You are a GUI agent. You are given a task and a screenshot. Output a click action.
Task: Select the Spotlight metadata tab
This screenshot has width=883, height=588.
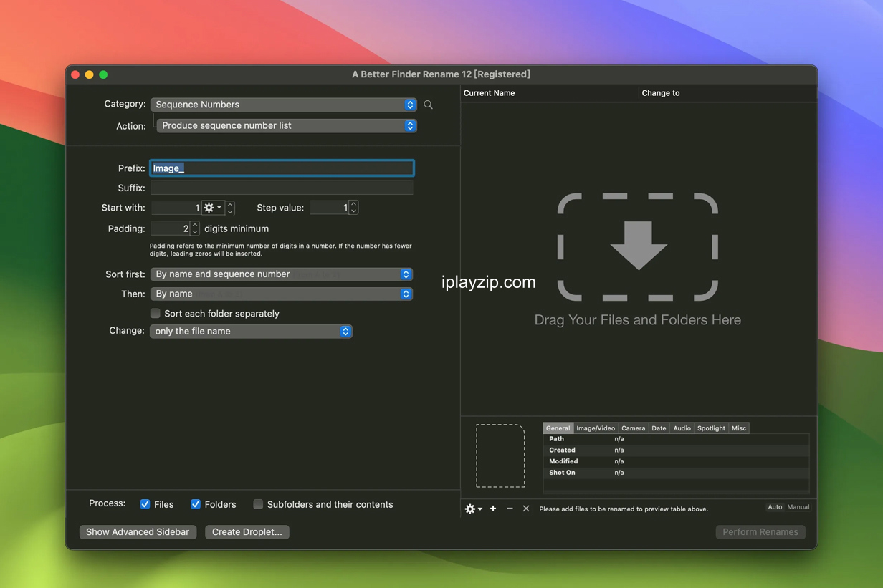coord(711,428)
